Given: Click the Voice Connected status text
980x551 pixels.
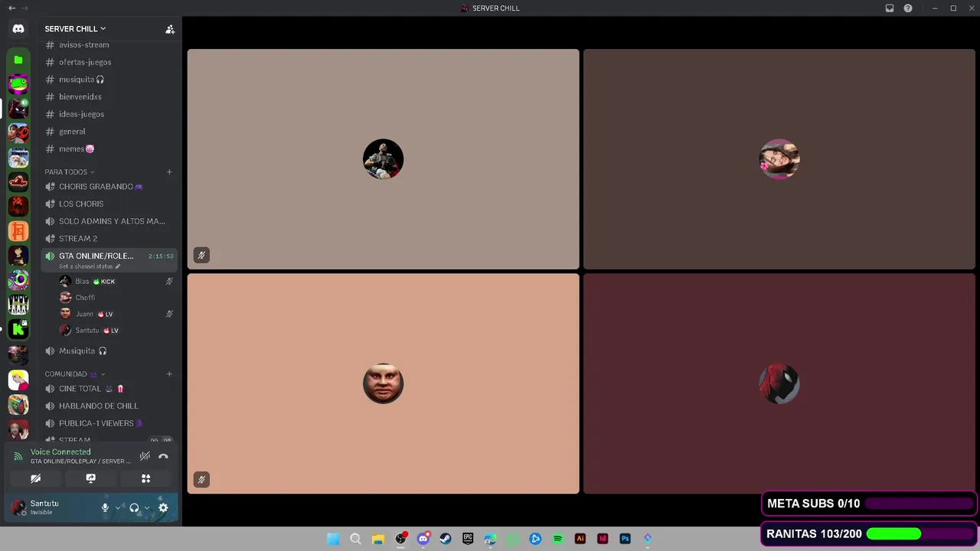Looking at the screenshot, I should [x=60, y=452].
